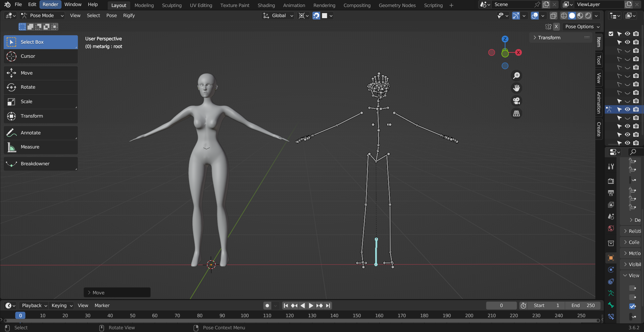Toggle auto keying record button
The image size is (644, 332).
tap(267, 305)
